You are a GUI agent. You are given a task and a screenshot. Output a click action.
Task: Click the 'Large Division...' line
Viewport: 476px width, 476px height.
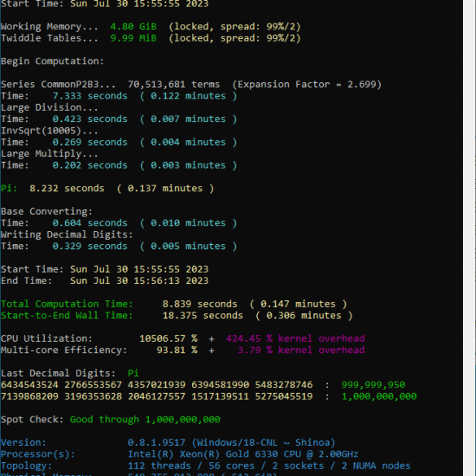50,107
